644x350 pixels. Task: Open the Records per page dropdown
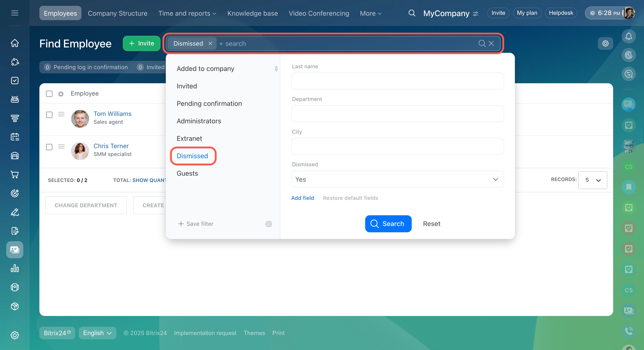[592, 180]
